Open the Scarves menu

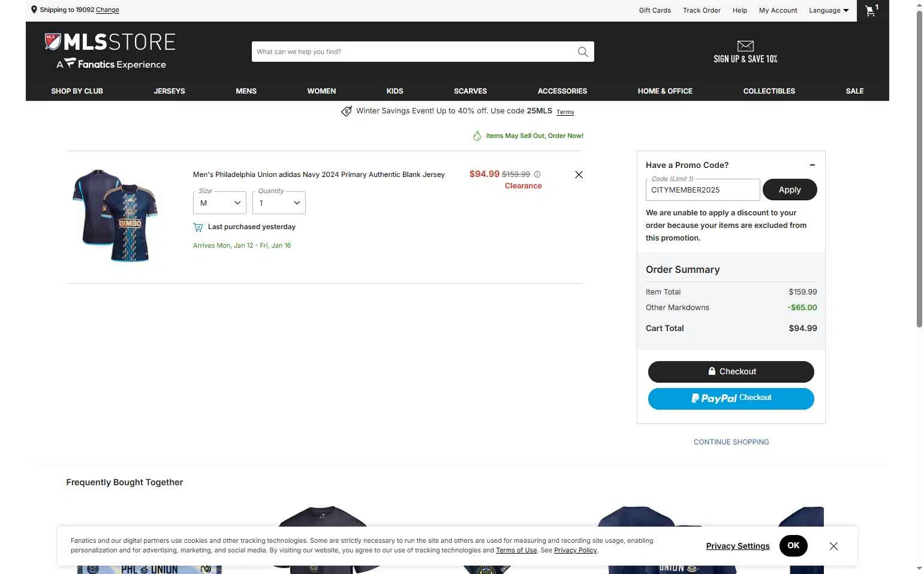point(470,91)
